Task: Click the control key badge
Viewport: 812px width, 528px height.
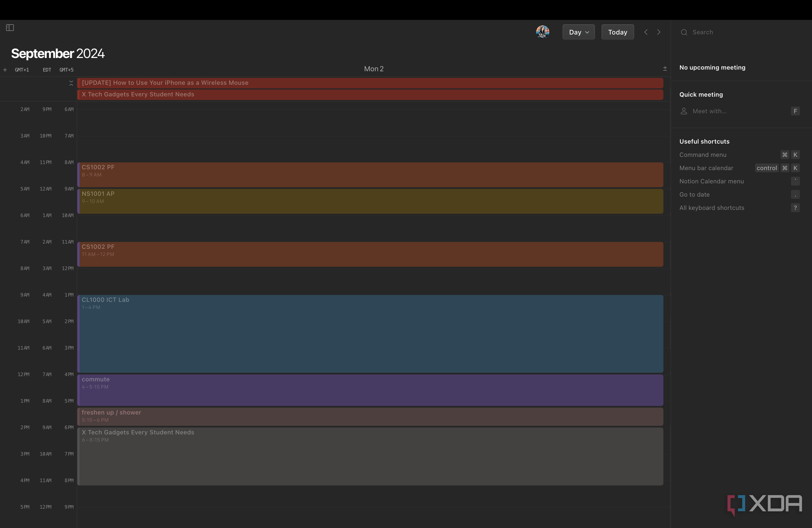Action: tap(767, 168)
